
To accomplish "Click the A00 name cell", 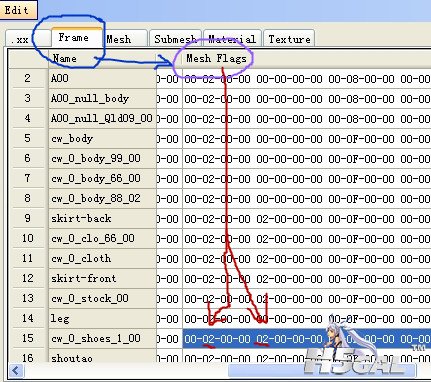I will (x=102, y=78).
